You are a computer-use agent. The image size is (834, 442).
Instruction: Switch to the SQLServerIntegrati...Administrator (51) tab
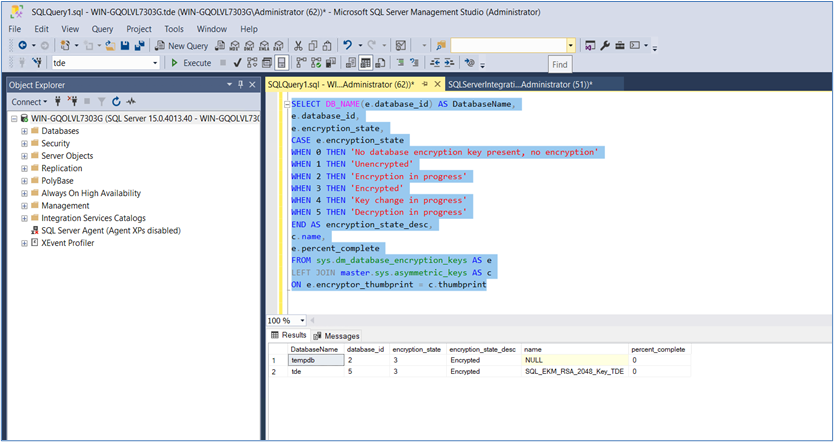(x=519, y=85)
